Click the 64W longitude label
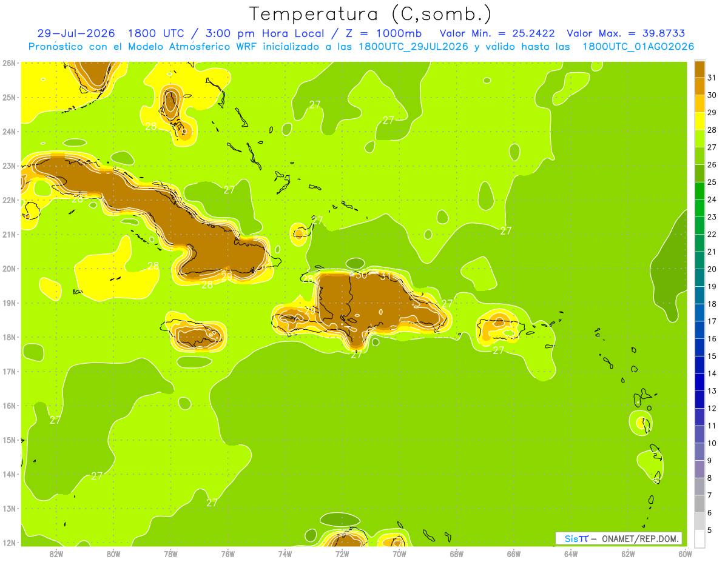The width and height of the screenshot is (728, 562). (571, 554)
